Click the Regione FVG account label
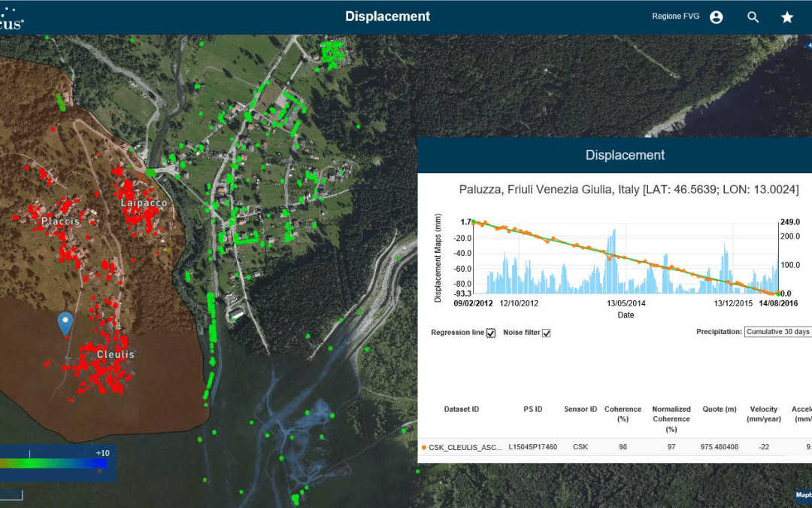The height and width of the screenshot is (508, 812). pos(677,17)
